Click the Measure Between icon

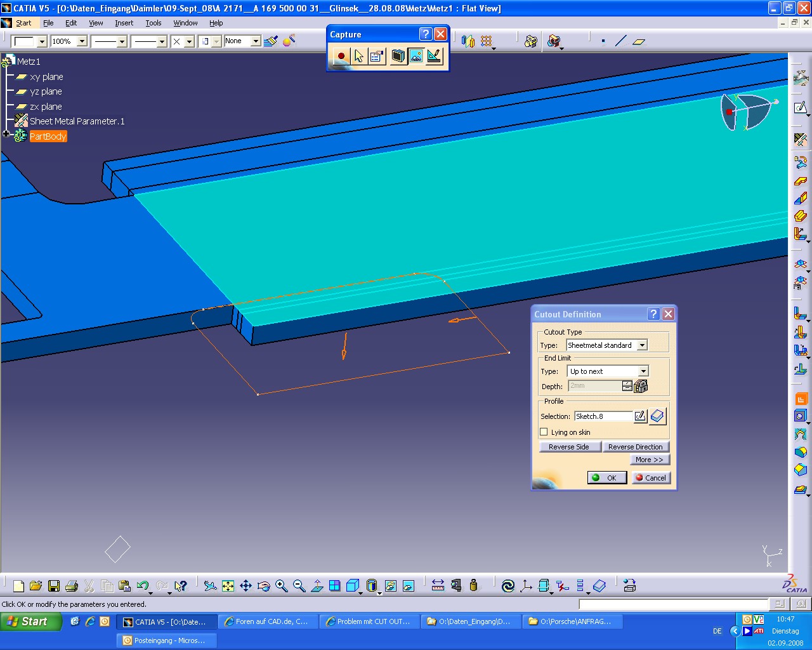coord(438,586)
